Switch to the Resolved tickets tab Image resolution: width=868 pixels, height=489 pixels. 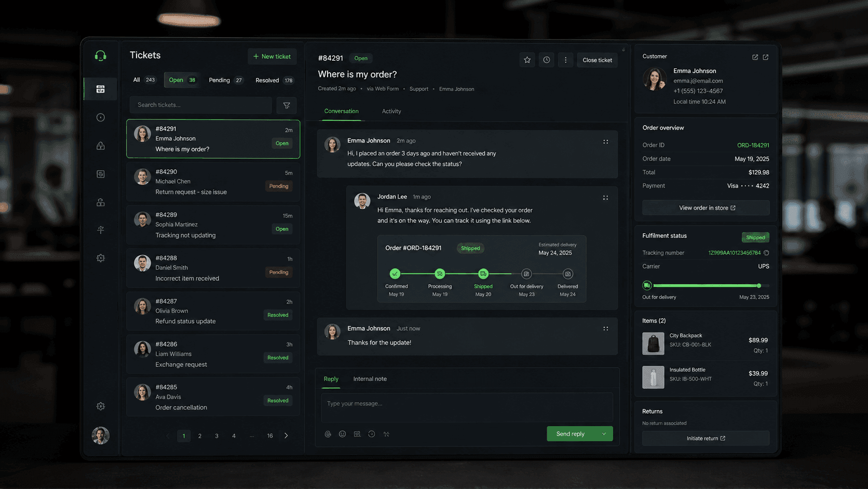pos(274,80)
